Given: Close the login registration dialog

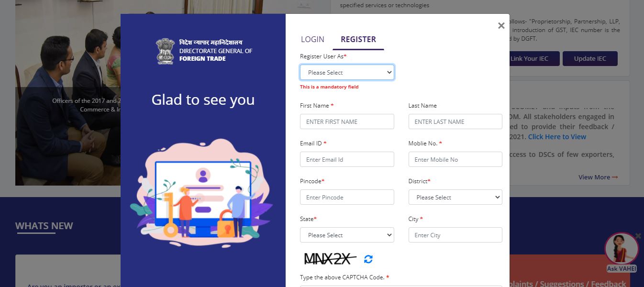Looking at the screenshot, I should tap(501, 25).
